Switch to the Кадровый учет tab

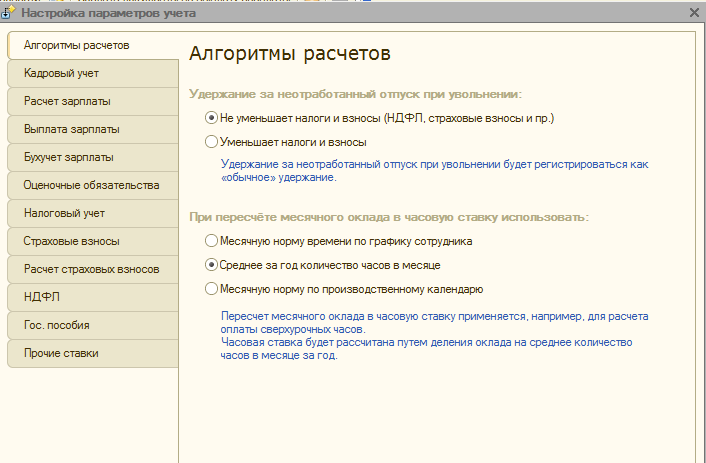[x=91, y=74]
